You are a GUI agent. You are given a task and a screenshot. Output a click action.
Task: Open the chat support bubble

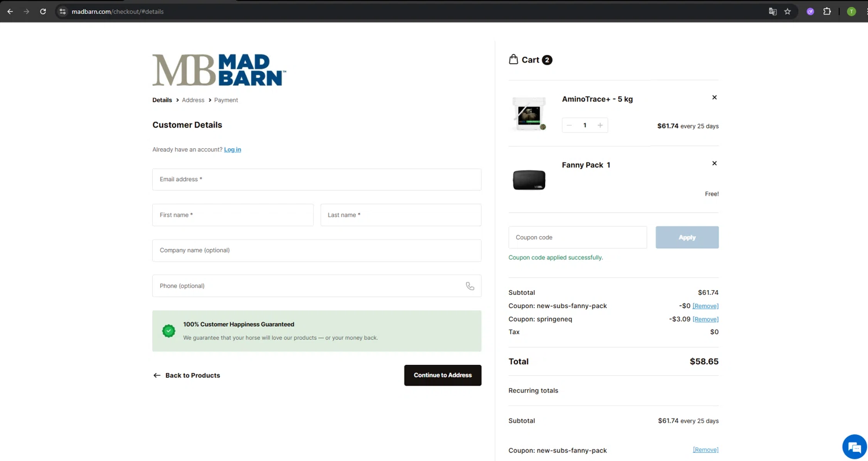coord(854,447)
